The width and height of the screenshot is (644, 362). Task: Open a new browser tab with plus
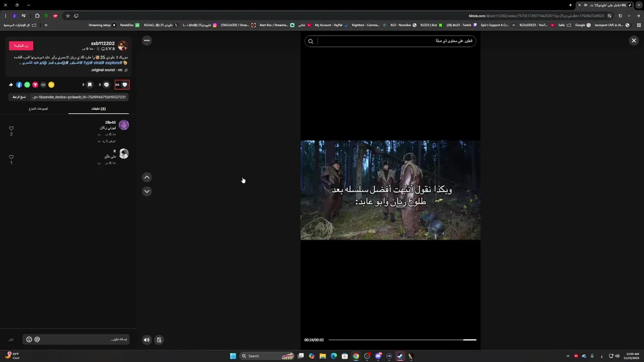[x=571, y=5]
